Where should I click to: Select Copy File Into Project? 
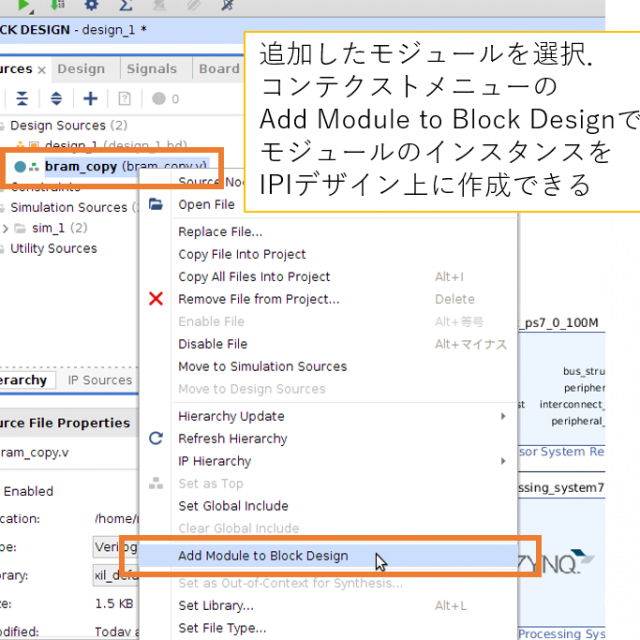point(242,254)
